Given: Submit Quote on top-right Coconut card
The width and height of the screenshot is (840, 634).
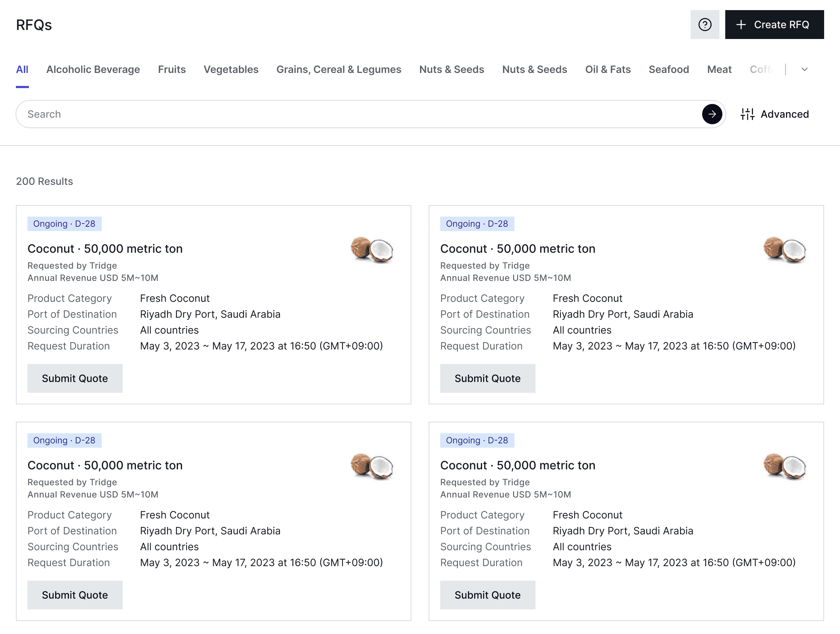Looking at the screenshot, I should [x=487, y=378].
